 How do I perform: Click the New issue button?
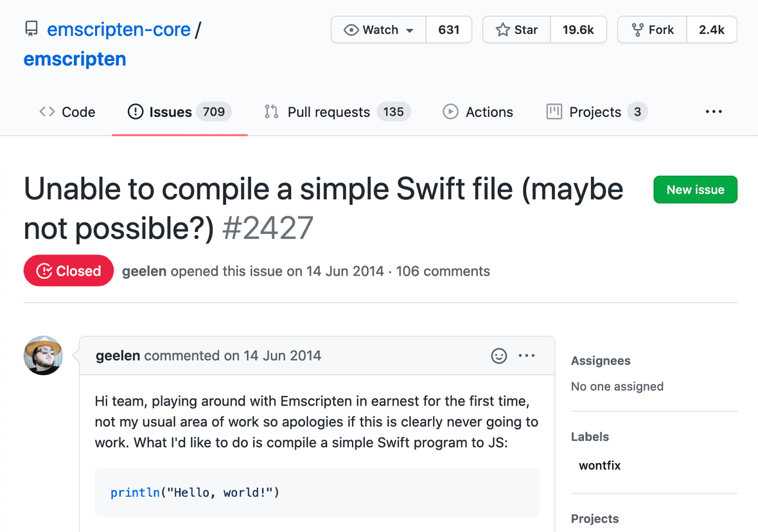click(695, 190)
